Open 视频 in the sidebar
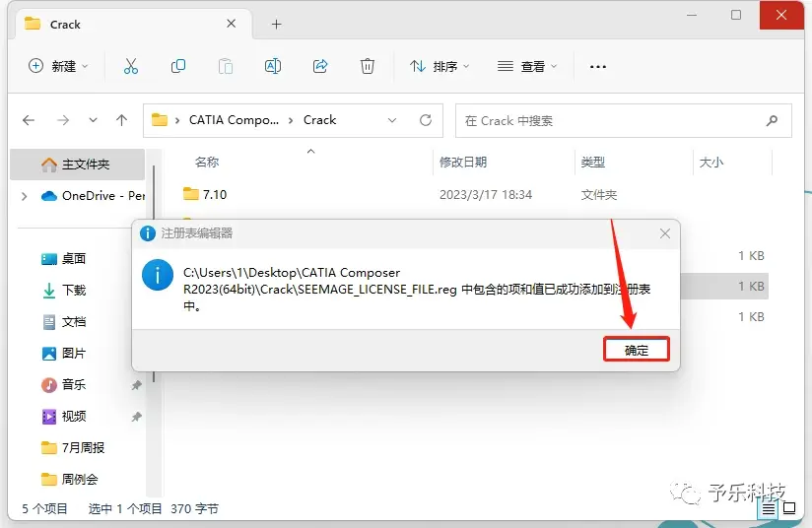Viewport: 812px width, 528px height. (x=63, y=416)
